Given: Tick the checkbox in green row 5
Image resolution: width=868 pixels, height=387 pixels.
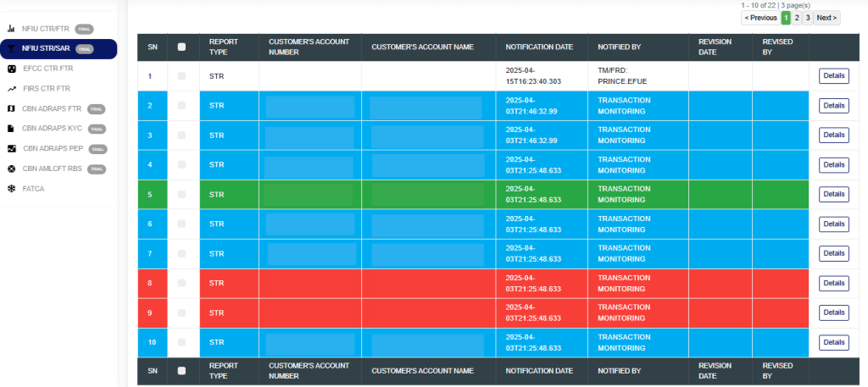Looking at the screenshot, I should tap(181, 195).
